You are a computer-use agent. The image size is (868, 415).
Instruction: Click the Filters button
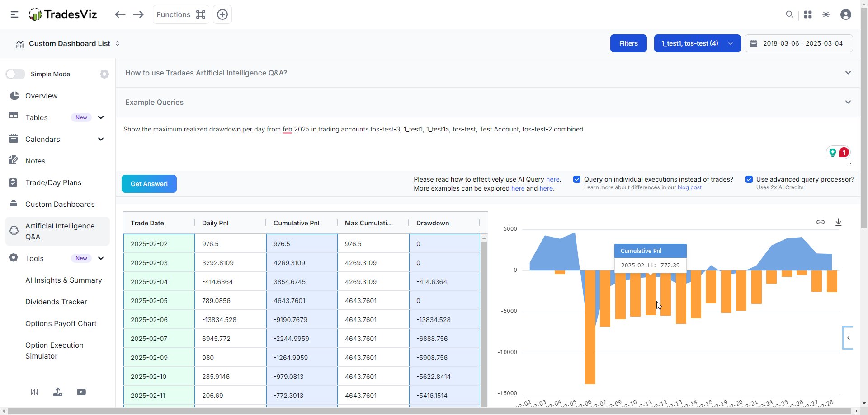[628, 43]
